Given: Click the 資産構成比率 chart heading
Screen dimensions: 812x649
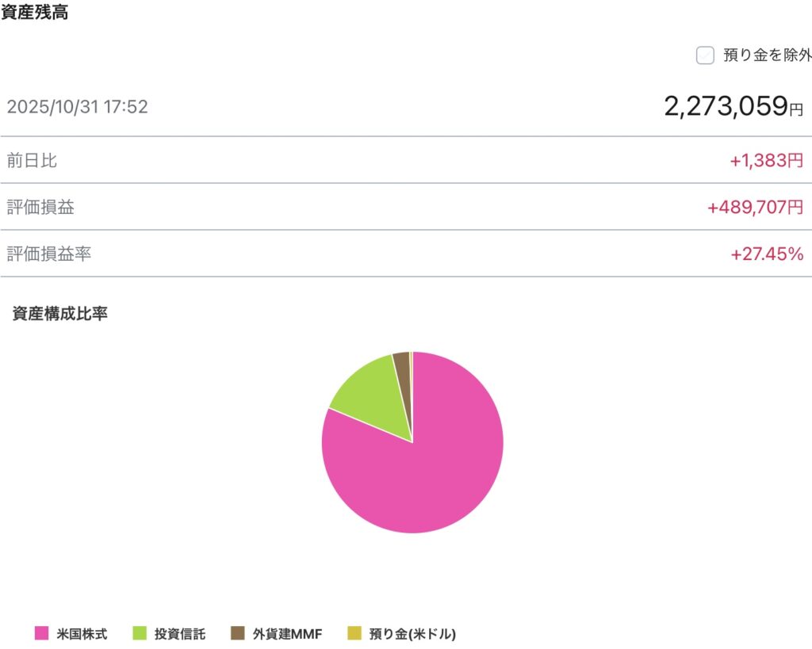Looking at the screenshot, I should (60, 314).
